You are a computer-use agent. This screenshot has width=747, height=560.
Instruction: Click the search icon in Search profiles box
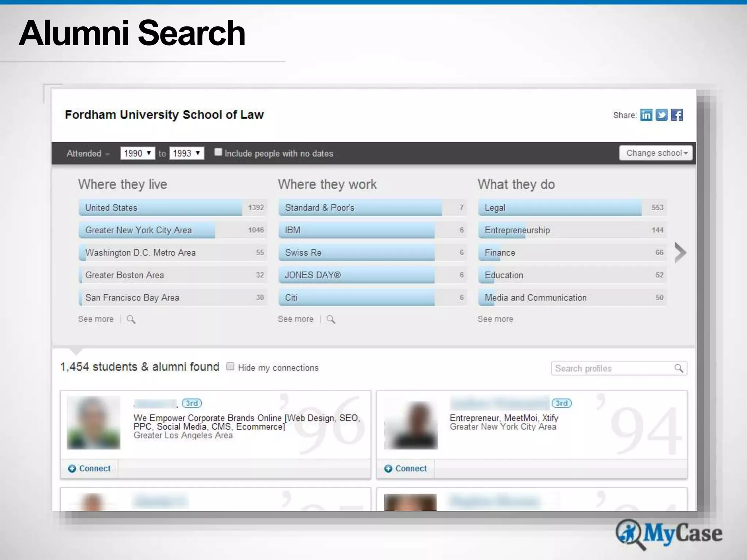(x=678, y=368)
